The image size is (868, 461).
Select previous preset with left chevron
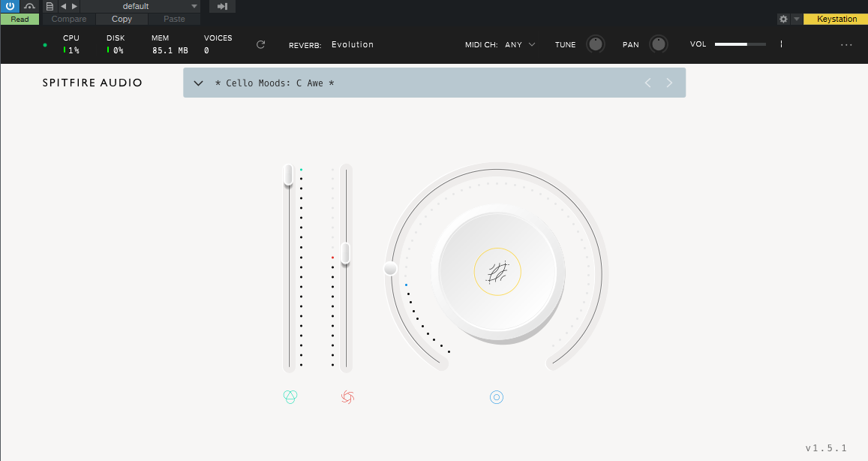click(x=647, y=83)
